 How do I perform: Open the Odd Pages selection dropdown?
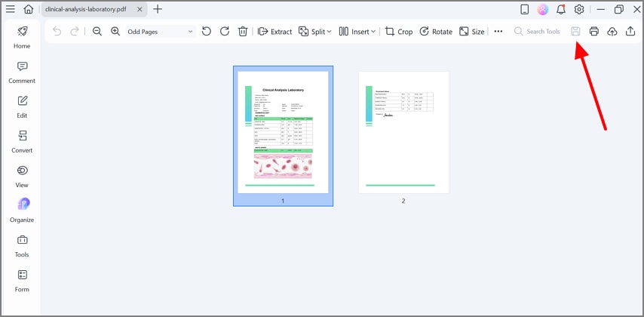coord(161,32)
